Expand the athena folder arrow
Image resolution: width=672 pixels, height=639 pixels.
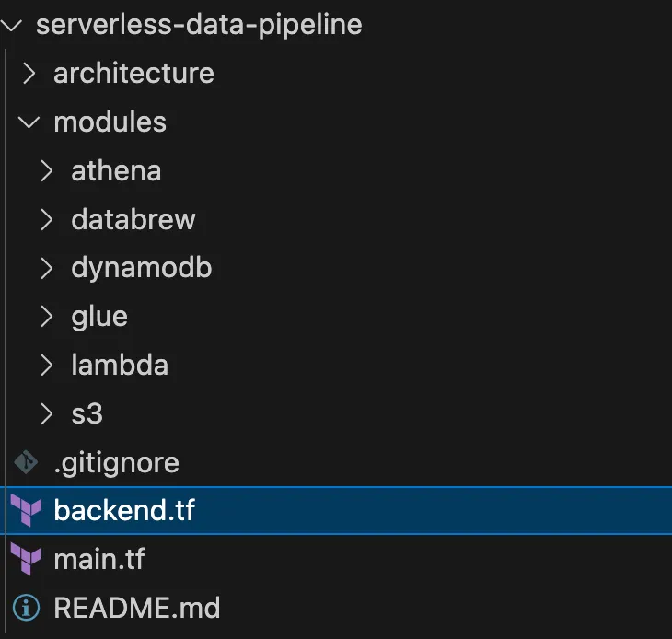click(48, 170)
